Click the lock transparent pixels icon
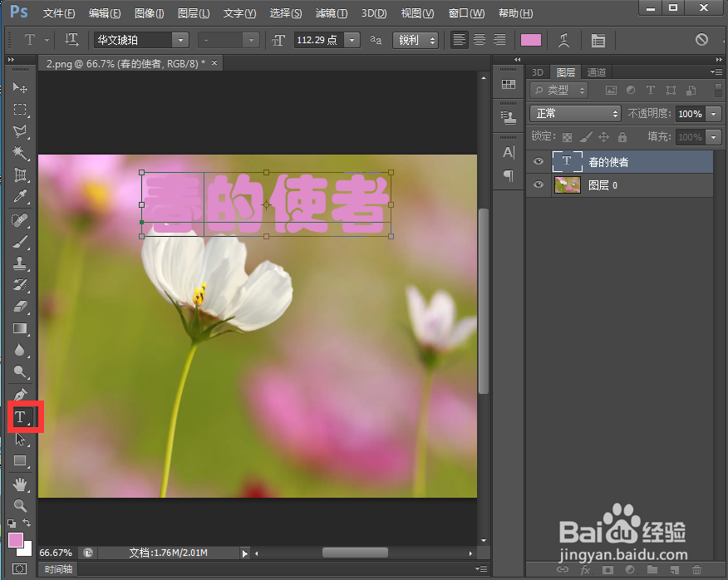This screenshot has height=580, width=728. [x=566, y=136]
